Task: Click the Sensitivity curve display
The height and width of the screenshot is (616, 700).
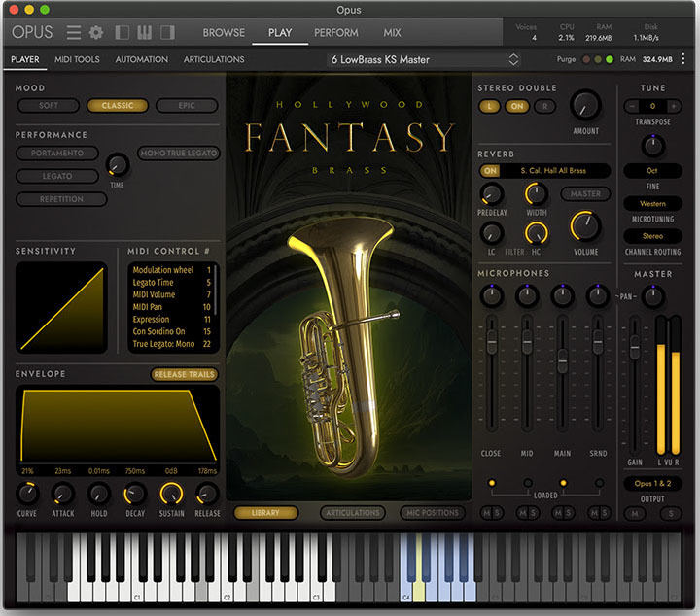Action: coord(61,308)
